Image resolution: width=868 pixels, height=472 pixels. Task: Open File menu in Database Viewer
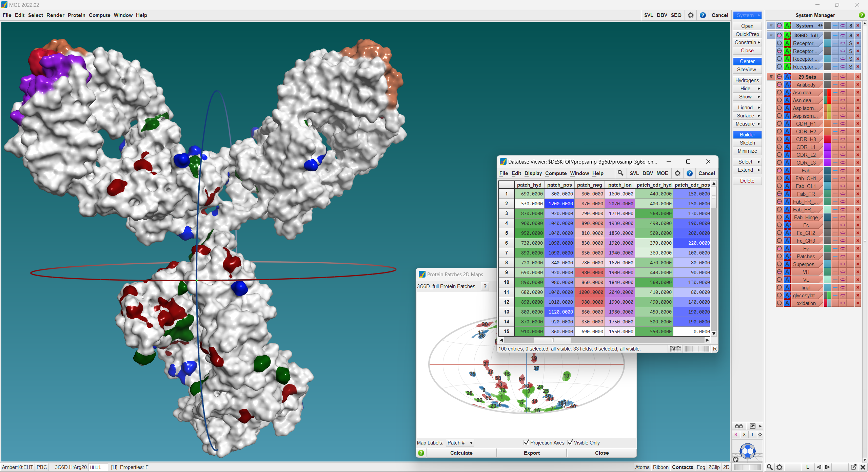pos(504,173)
